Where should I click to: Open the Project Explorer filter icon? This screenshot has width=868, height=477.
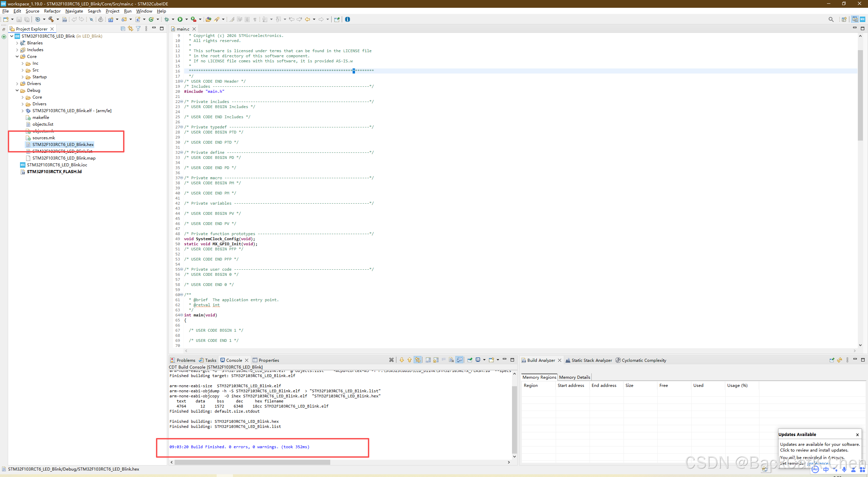pyautogui.click(x=138, y=29)
